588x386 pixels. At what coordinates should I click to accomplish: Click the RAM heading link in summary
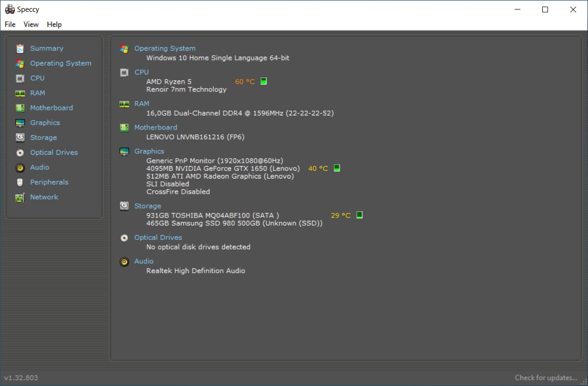142,104
